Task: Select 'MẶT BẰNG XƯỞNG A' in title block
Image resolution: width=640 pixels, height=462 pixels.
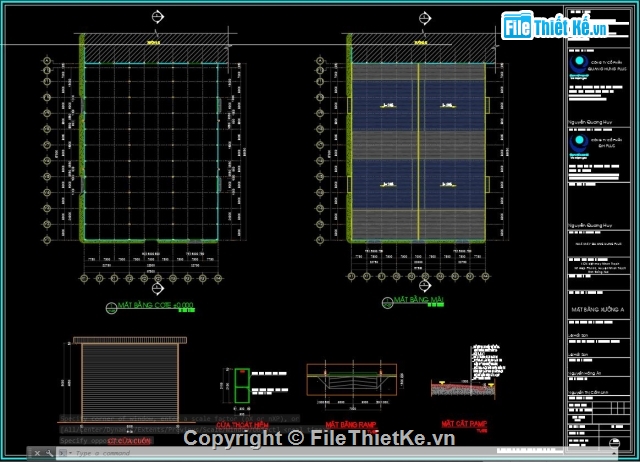Action: click(598, 309)
